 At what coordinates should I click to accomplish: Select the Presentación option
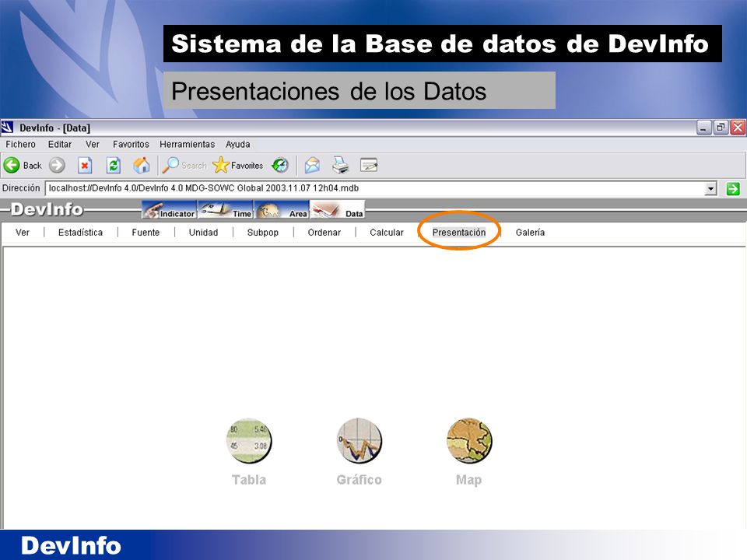[459, 233]
